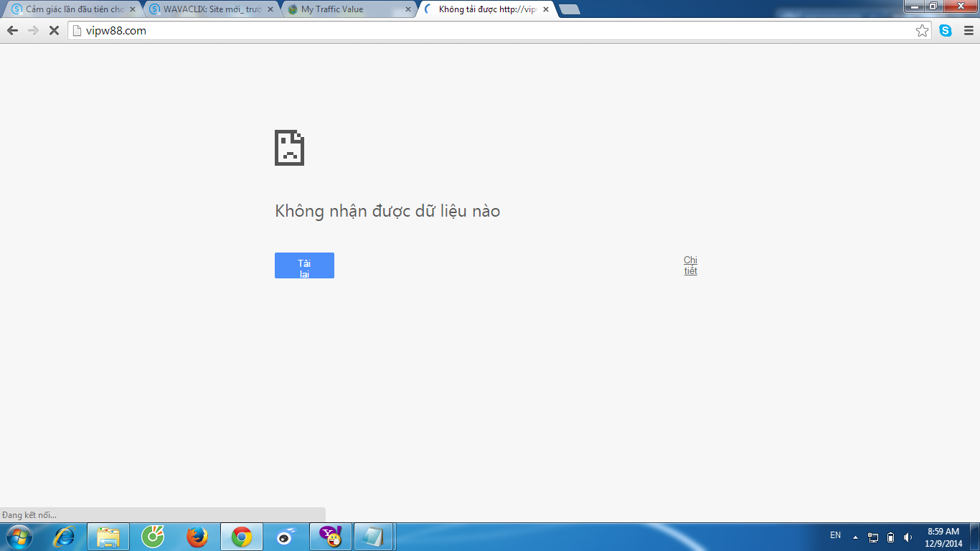Open the blue bird app on taskbar

(x=286, y=537)
